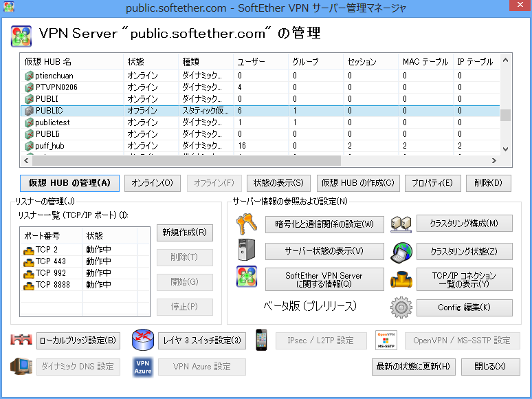Click the TCP 443 listener icon
Screen dimensions: 532x399
click(x=29, y=262)
